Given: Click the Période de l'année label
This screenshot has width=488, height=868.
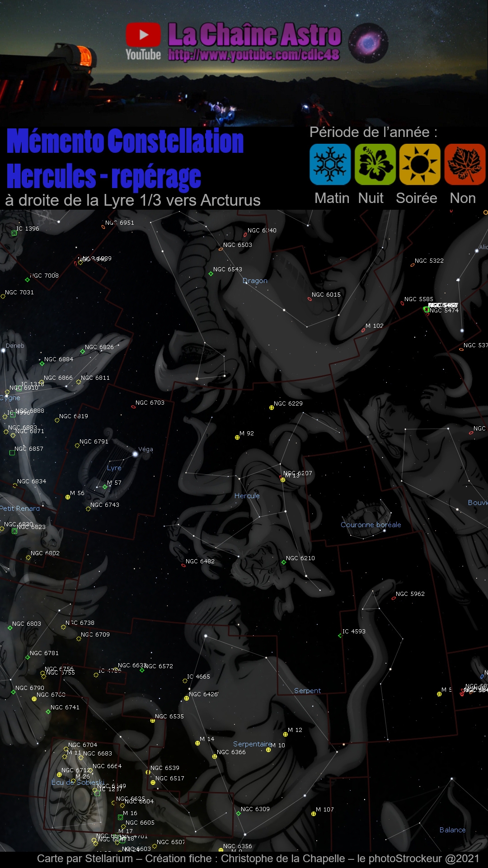Looking at the screenshot, I should pyautogui.click(x=373, y=132).
